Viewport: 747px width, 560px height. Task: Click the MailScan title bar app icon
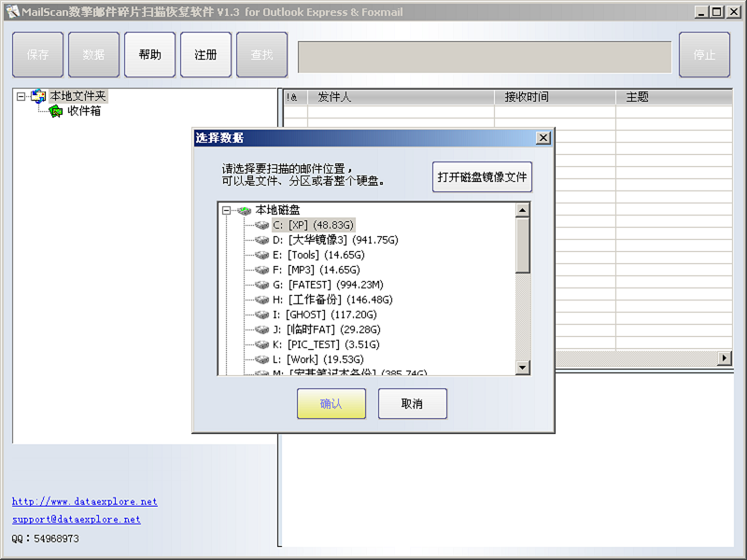[x=12, y=11]
